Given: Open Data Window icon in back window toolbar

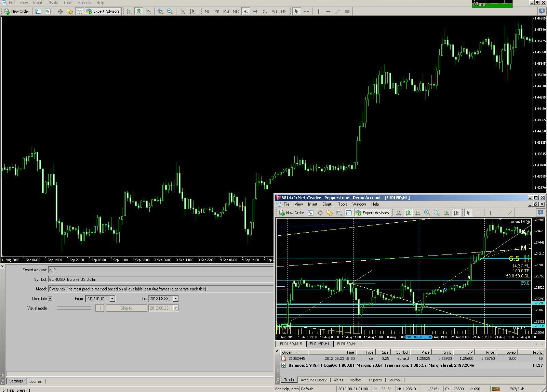Looking at the screenshot, I should tap(48, 11).
